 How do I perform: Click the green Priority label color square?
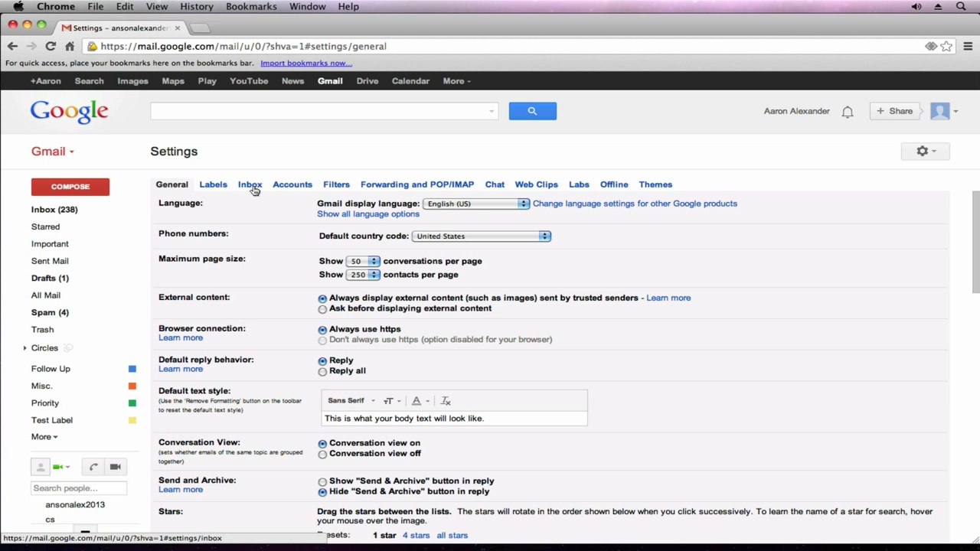132,403
